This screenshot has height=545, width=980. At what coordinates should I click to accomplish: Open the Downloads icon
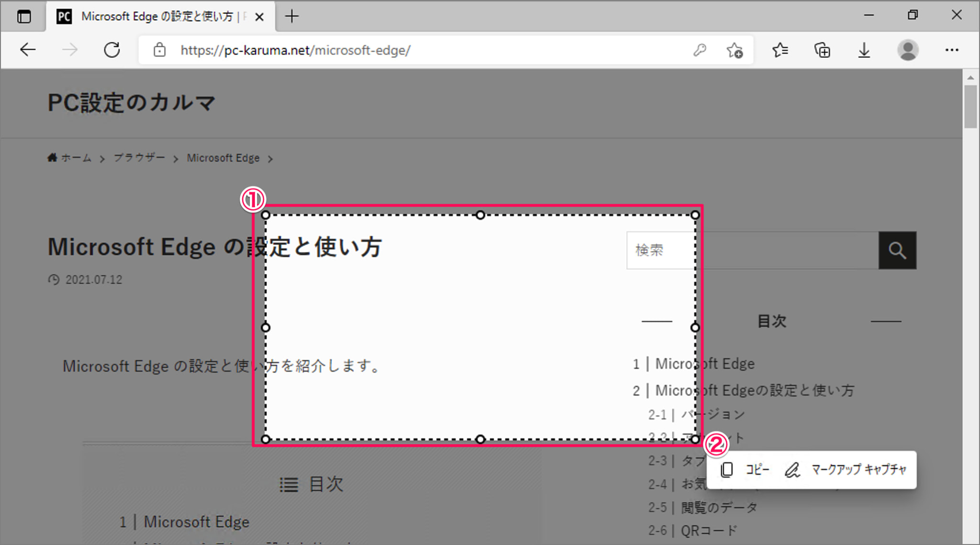pos(863,49)
